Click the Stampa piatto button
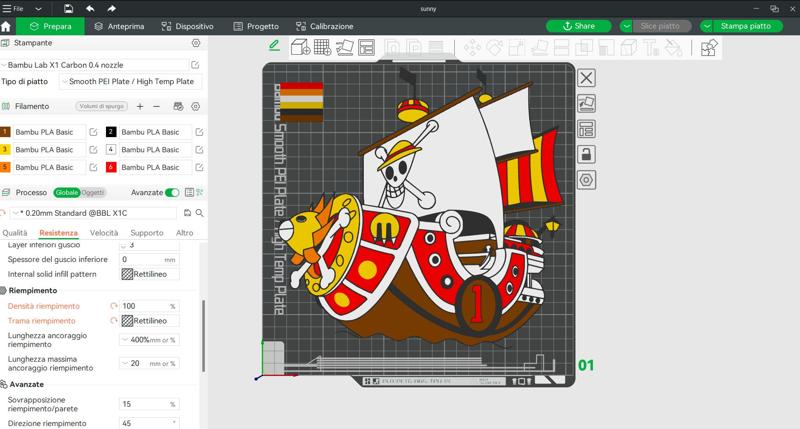 coord(748,26)
